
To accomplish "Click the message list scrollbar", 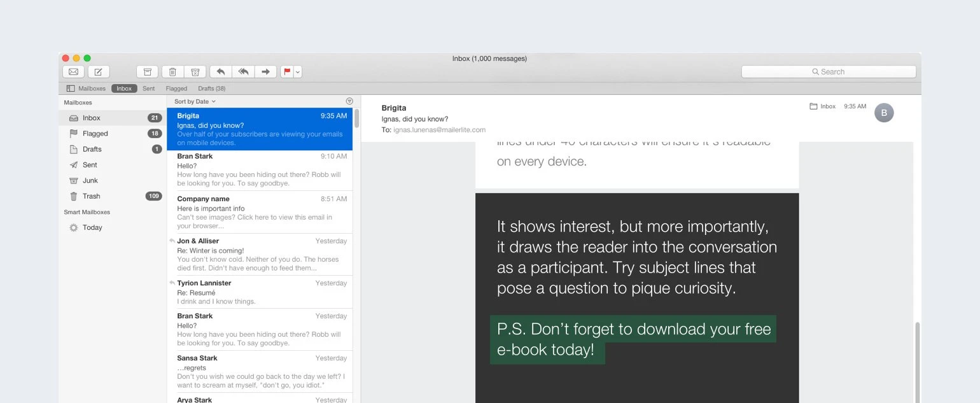I will coord(356,118).
